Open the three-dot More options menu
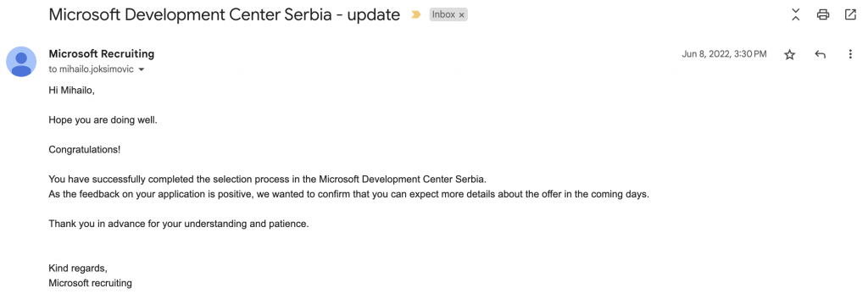The image size is (868, 305). (x=850, y=54)
